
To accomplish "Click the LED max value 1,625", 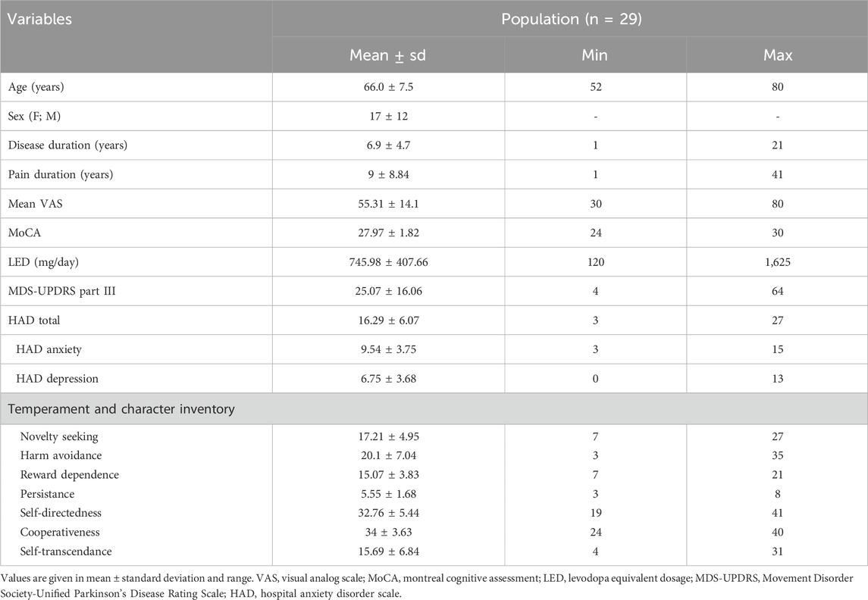I will tap(777, 262).
